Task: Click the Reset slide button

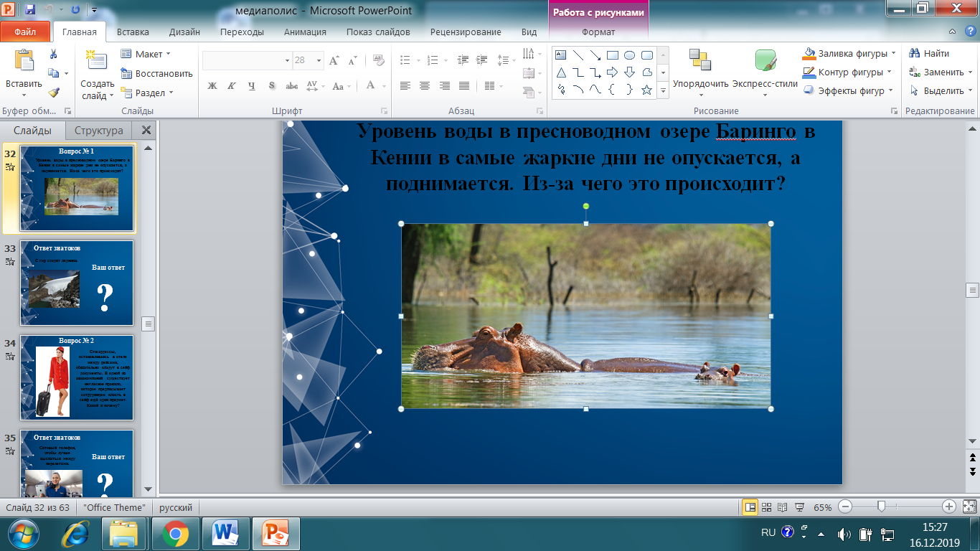Action: pos(156,73)
